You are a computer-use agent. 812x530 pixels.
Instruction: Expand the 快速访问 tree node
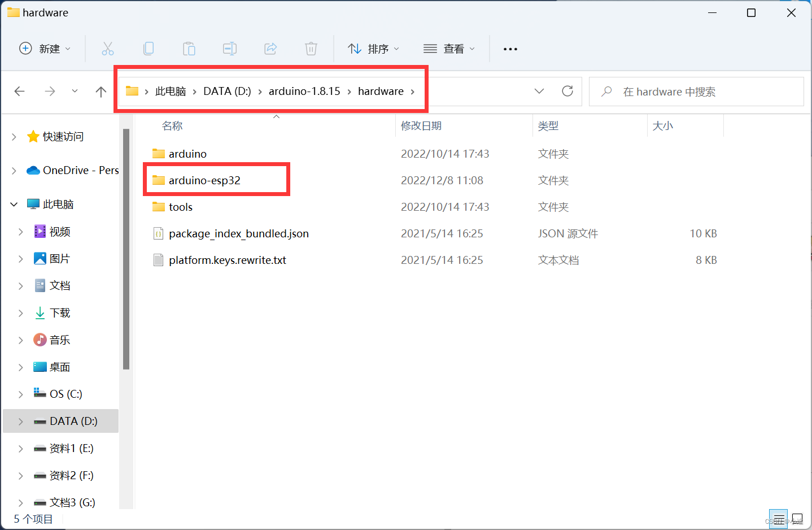(x=14, y=137)
